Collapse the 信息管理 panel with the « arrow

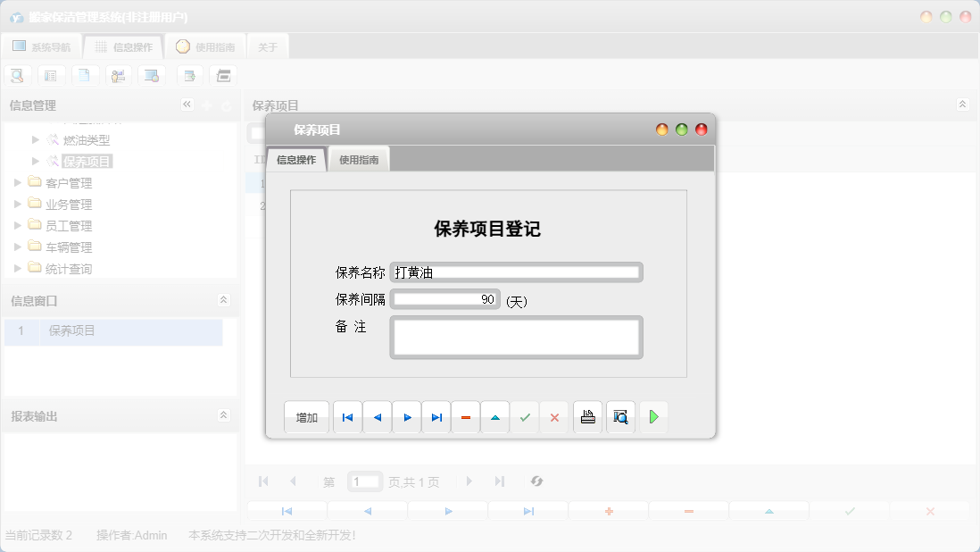tap(187, 105)
